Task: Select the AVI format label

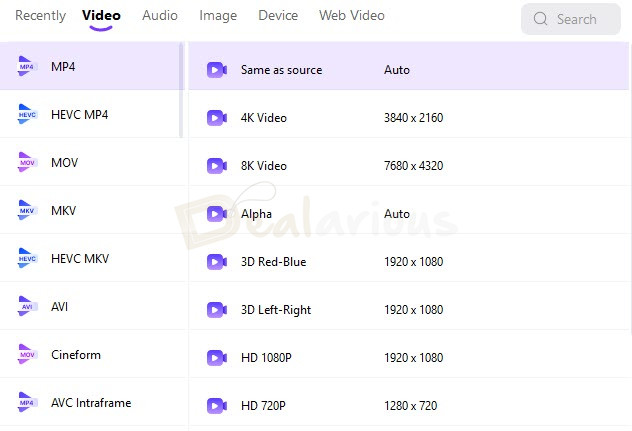Action: coord(59,306)
